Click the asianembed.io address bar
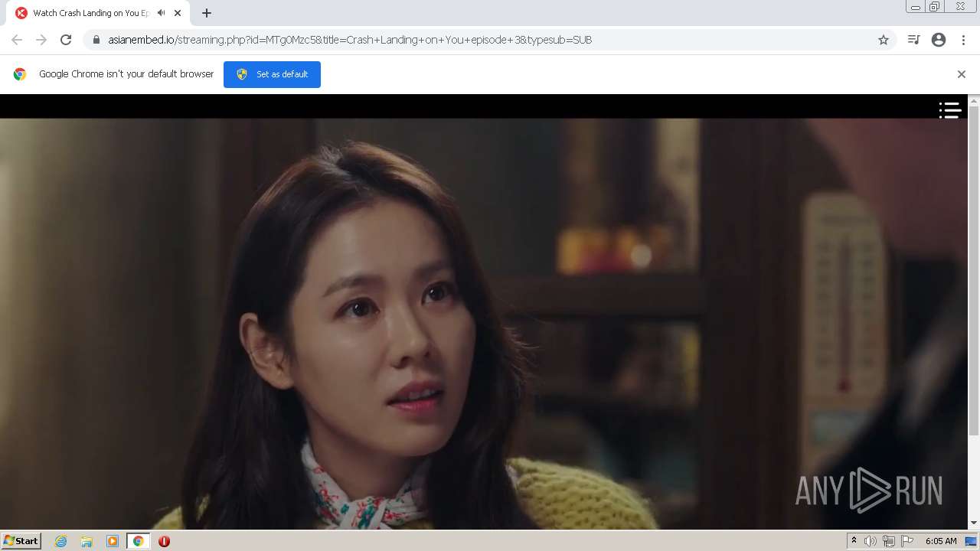The width and height of the screenshot is (980, 551). pos(490,40)
